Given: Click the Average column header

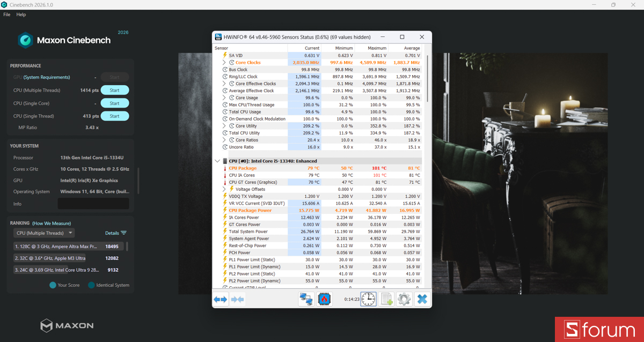Looking at the screenshot, I should point(405,48).
